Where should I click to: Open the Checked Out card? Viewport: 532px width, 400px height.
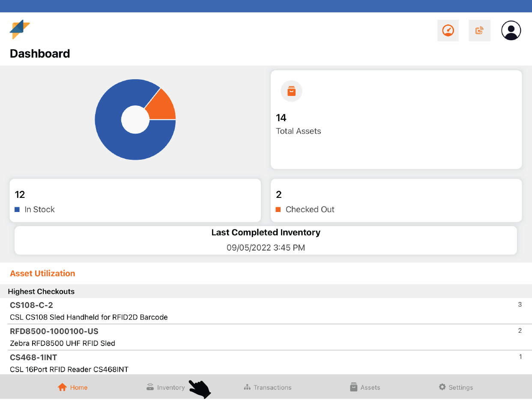[x=396, y=200]
